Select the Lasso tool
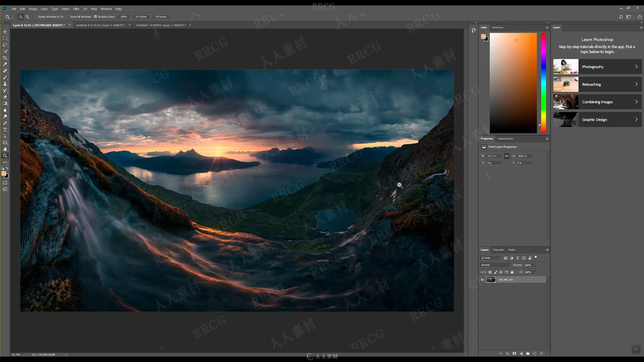This screenshot has height=362, width=644. pyautogui.click(x=5, y=45)
